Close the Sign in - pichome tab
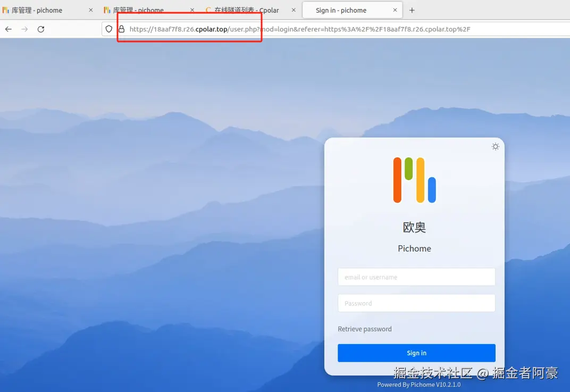 395,10
